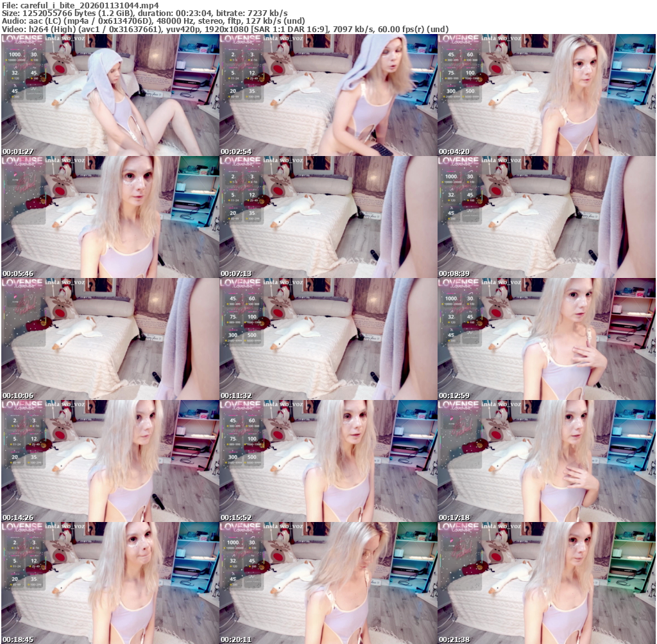The width and height of the screenshot is (657, 644).
Task: Open the thumbnail frame stamped 00:05:46
Action: (x=110, y=217)
